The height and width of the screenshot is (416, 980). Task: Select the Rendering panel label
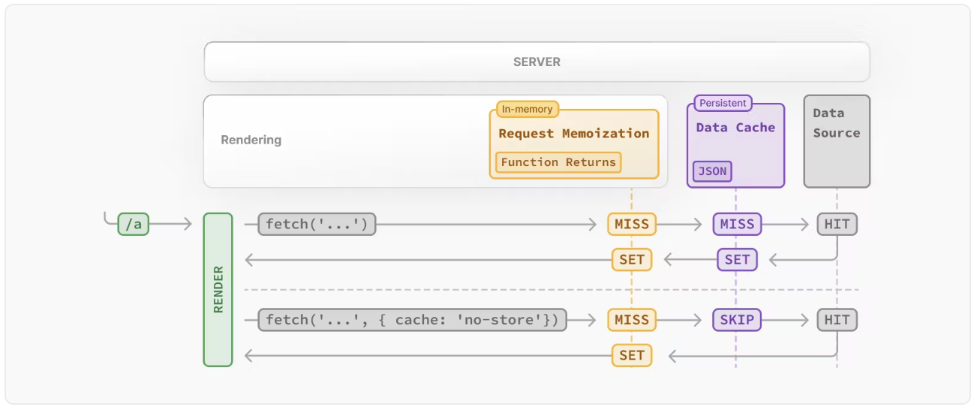coord(251,140)
